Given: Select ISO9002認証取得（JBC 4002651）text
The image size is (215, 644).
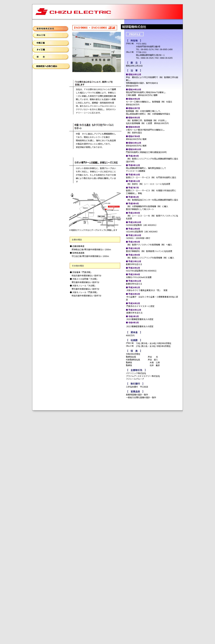Looking at the screenshot, I should tap(141, 225).
